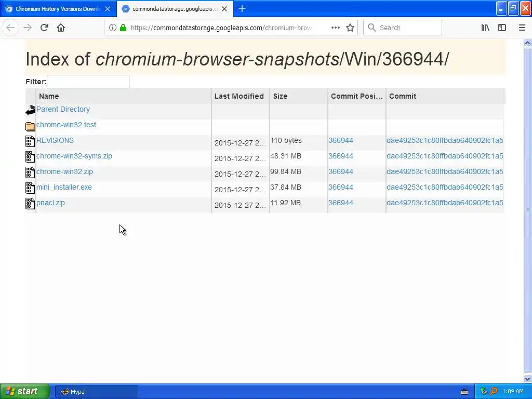Click the file icon beside REVISIONS
The width and height of the screenshot is (532, 399).
[30, 141]
